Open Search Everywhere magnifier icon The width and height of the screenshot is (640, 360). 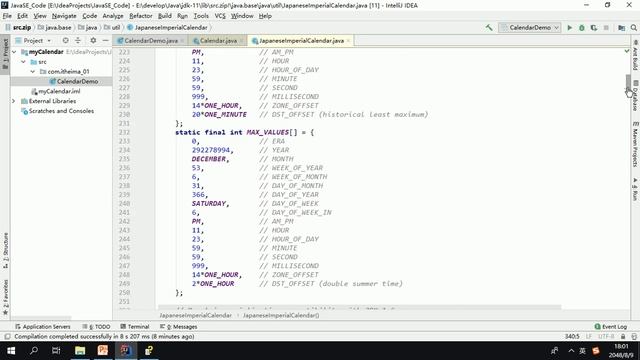633,27
